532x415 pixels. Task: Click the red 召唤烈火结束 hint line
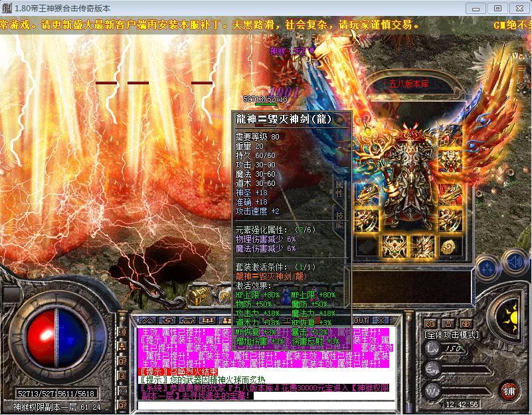coord(179,372)
